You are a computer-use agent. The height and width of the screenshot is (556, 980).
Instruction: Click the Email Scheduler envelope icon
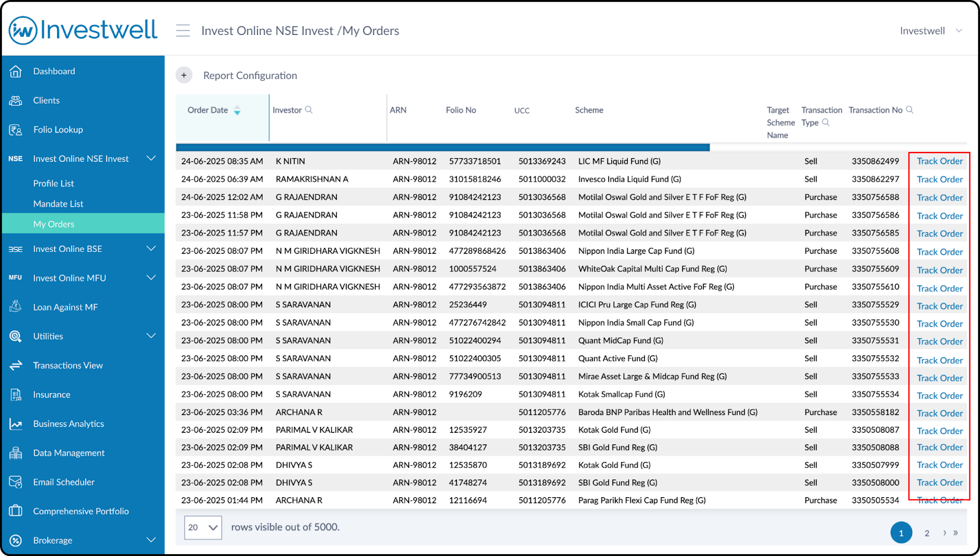(16, 482)
